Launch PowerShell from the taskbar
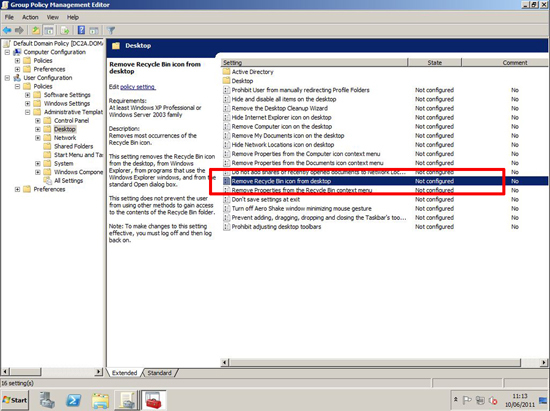Viewport: 550px width, 411px height. click(74, 400)
